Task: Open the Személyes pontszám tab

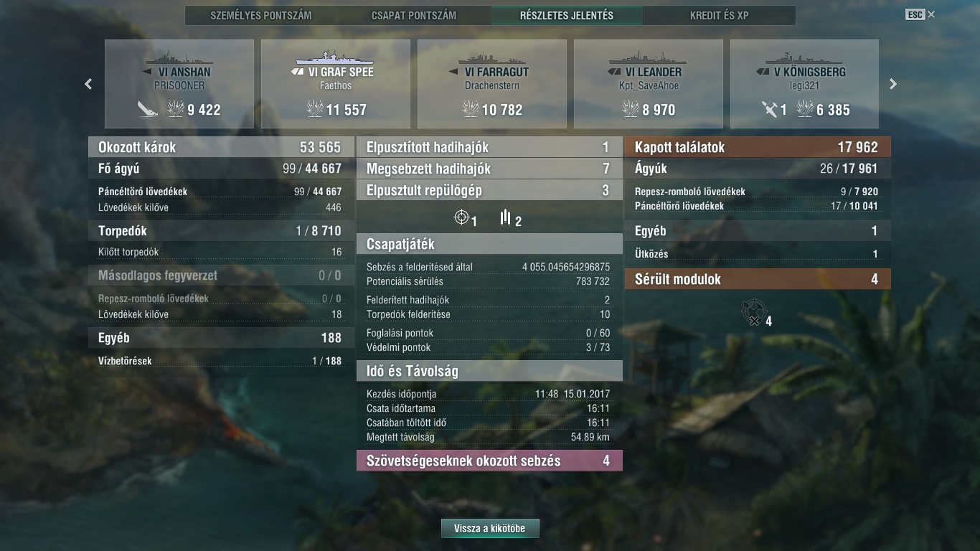Action: (261, 15)
